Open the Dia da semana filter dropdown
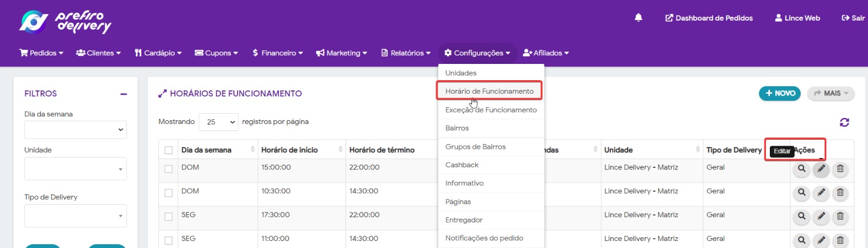The image size is (868, 248). click(75, 130)
